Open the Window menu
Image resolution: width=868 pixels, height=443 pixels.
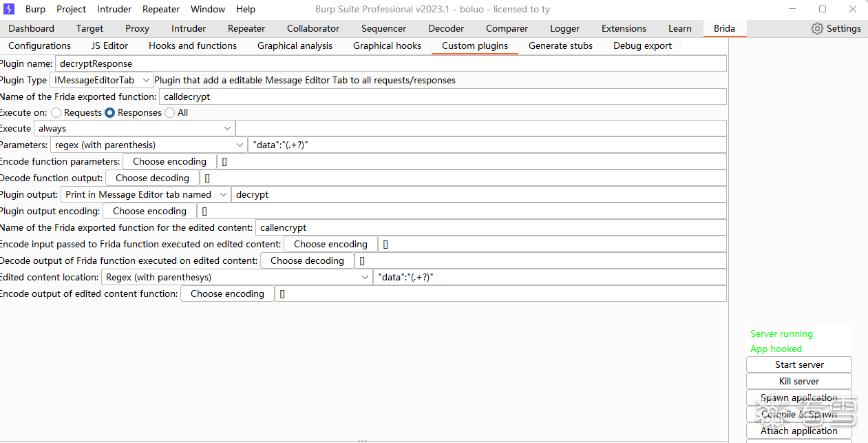coord(208,9)
